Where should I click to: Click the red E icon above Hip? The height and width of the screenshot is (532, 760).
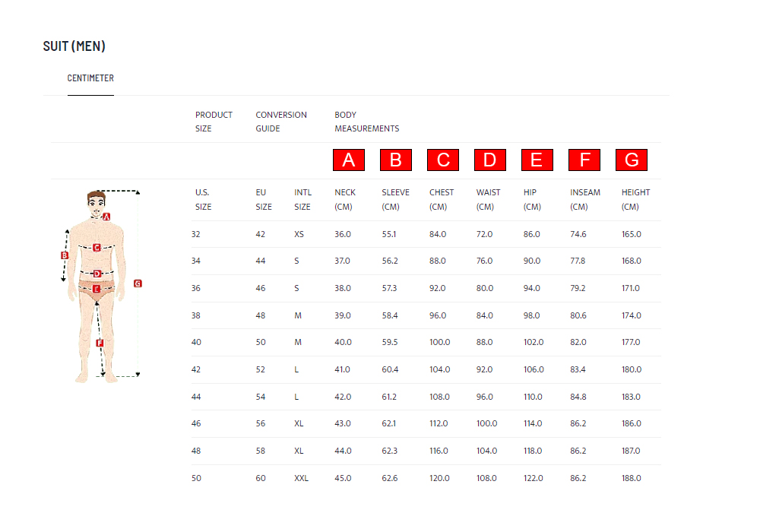537,160
